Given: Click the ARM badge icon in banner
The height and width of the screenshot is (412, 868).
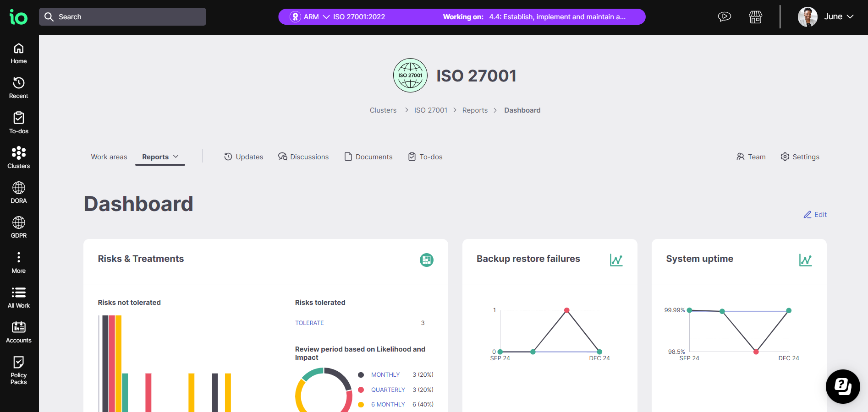Looking at the screenshot, I should click(x=296, y=17).
